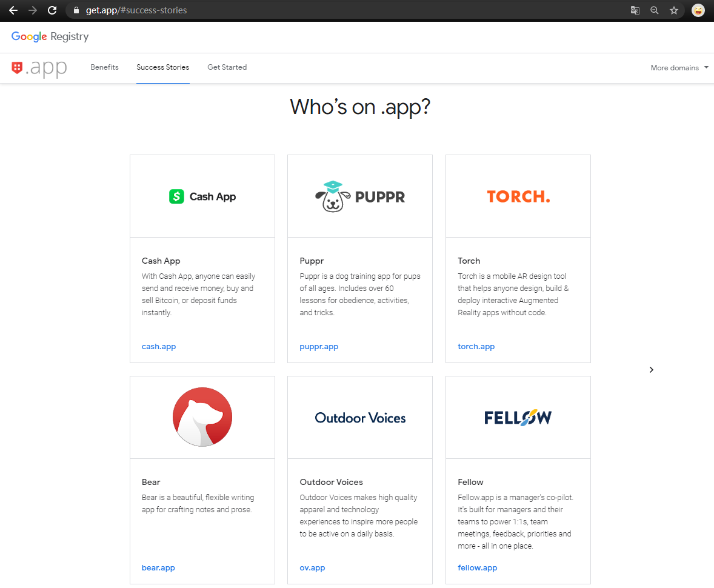The width and height of the screenshot is (714, 588).
Task: Click the Outdoor Voices logo image
Action: point(360,418)
